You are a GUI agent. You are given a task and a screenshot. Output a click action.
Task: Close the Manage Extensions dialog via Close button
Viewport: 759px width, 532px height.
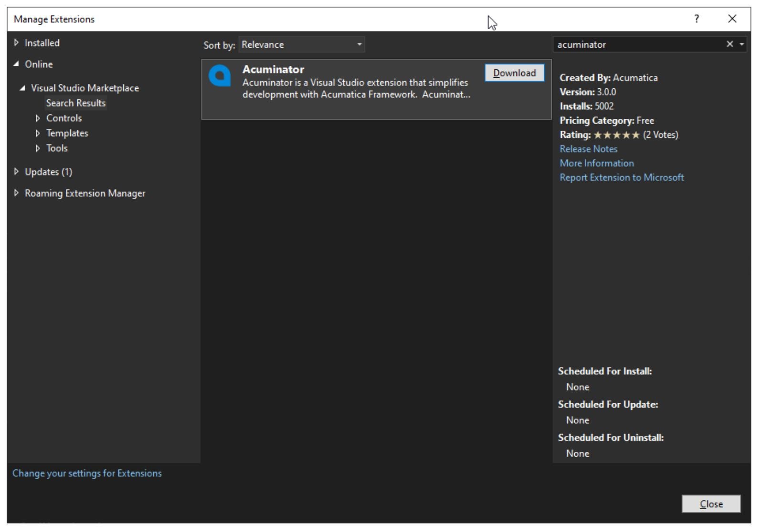tap(711, 504)
